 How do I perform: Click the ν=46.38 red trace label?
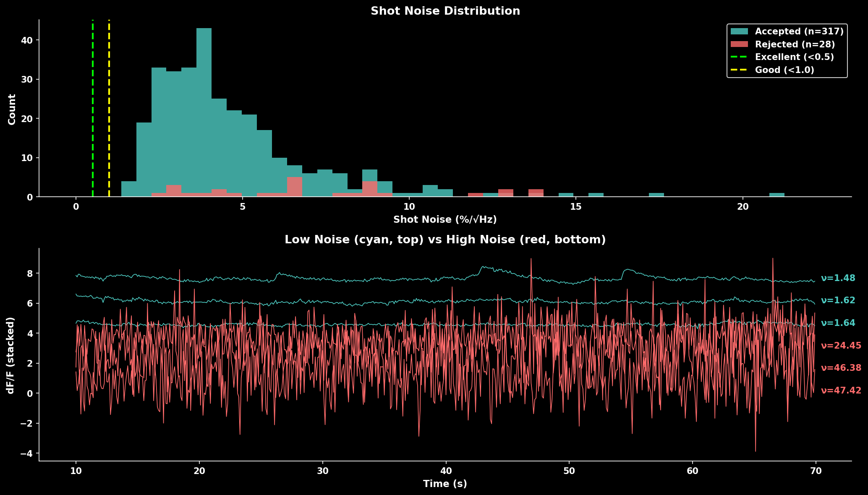(841, 368)
